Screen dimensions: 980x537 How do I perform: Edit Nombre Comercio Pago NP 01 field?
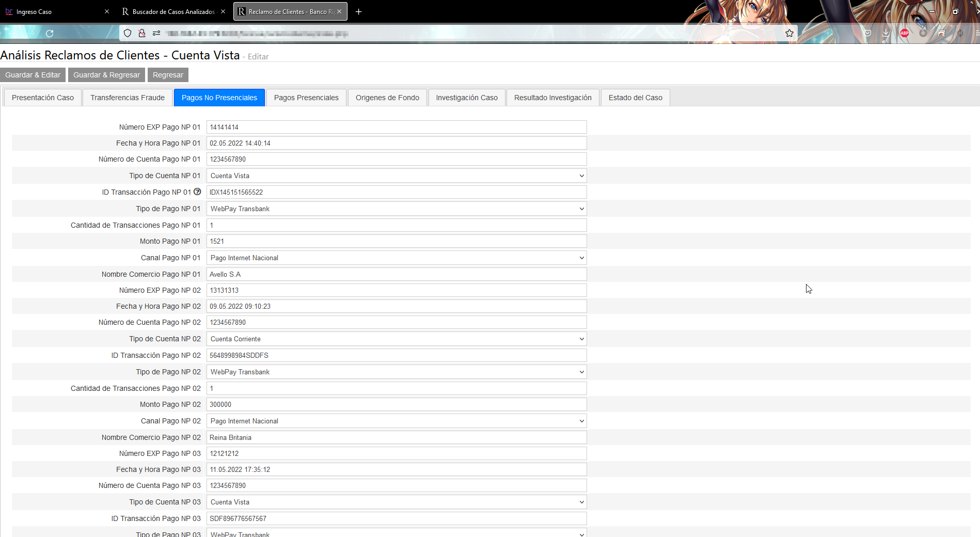coord(397,274)
